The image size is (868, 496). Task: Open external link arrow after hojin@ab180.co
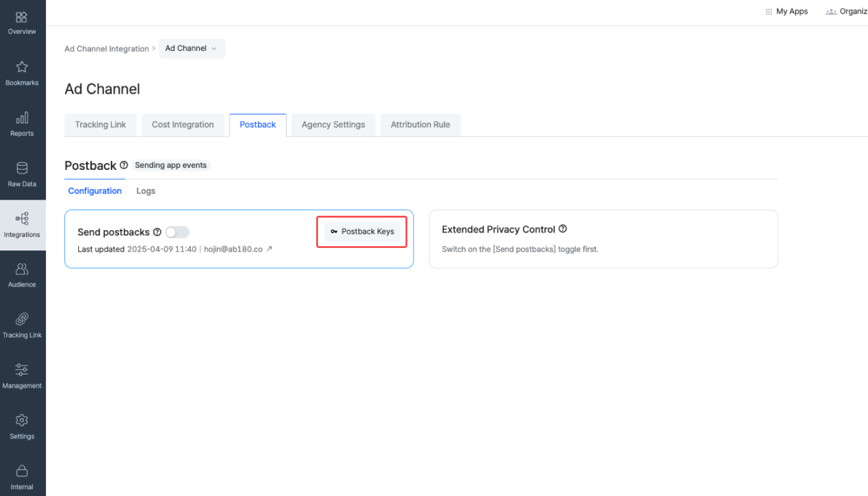tap(269, 249)
